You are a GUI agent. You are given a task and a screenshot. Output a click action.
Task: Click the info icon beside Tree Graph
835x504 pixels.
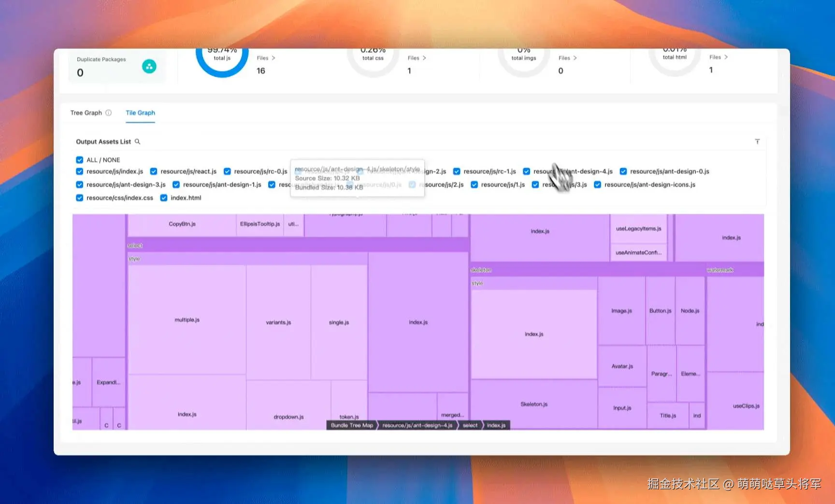pos(108,112)
